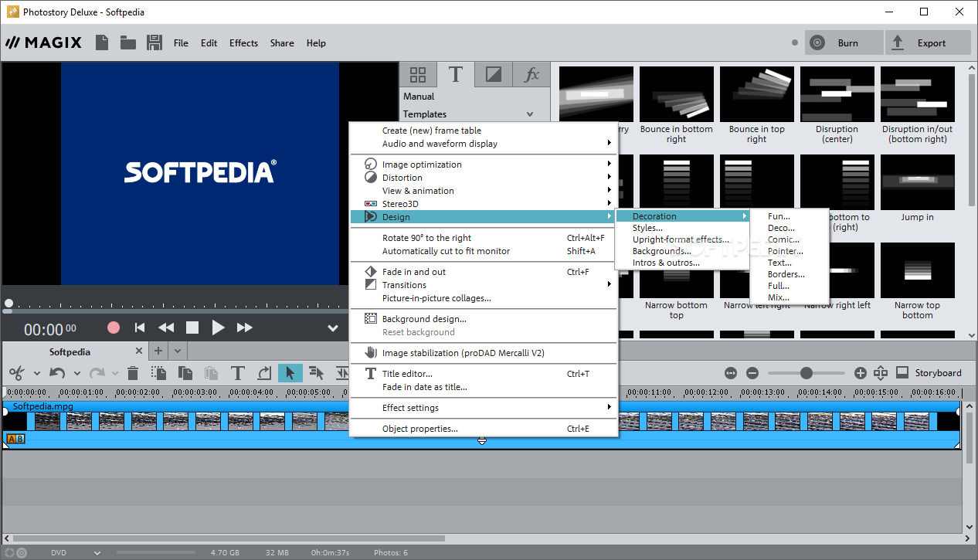Select the single-object mouse mode arrow

[x=290, y=373]
